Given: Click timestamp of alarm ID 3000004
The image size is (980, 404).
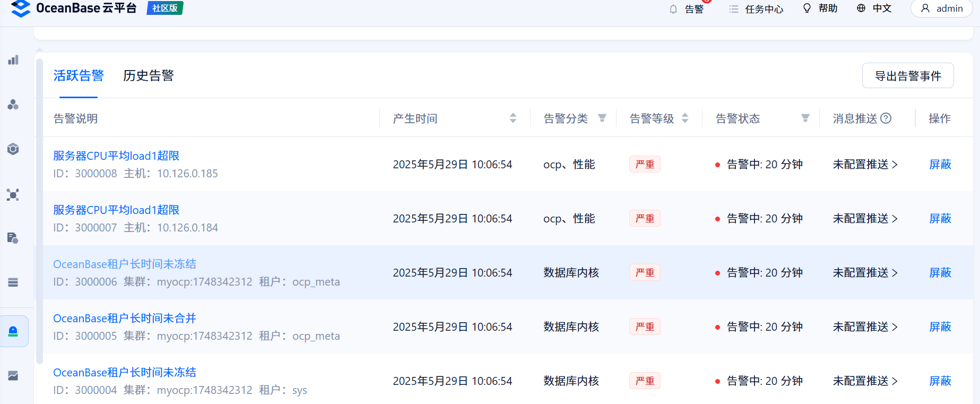Looking at the screenshot, I should click(453, 381).
